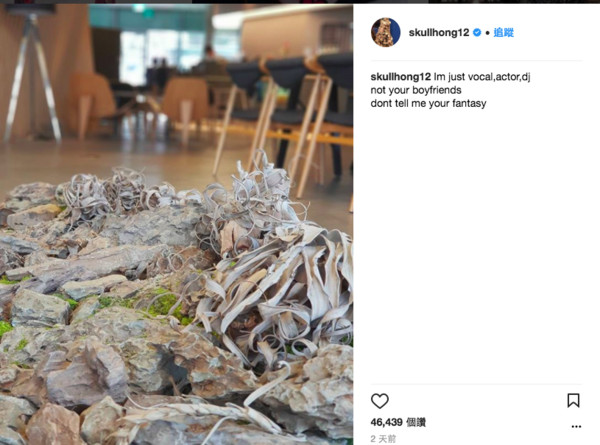Click the caption line 'not your boyfriends'
Image resolution: width=600 pixels, height=445 pixels.
click(416, 90)
